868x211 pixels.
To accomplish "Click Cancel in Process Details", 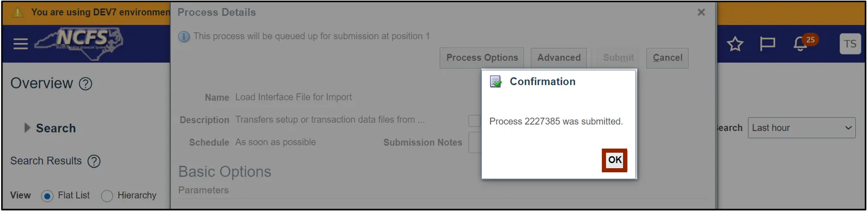I will point(667,58).
